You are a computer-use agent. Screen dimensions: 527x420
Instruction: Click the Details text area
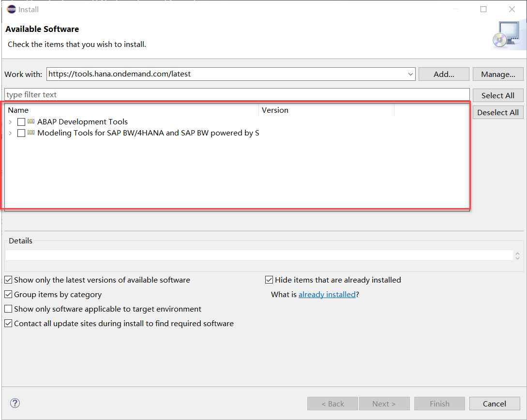(259, 255)
